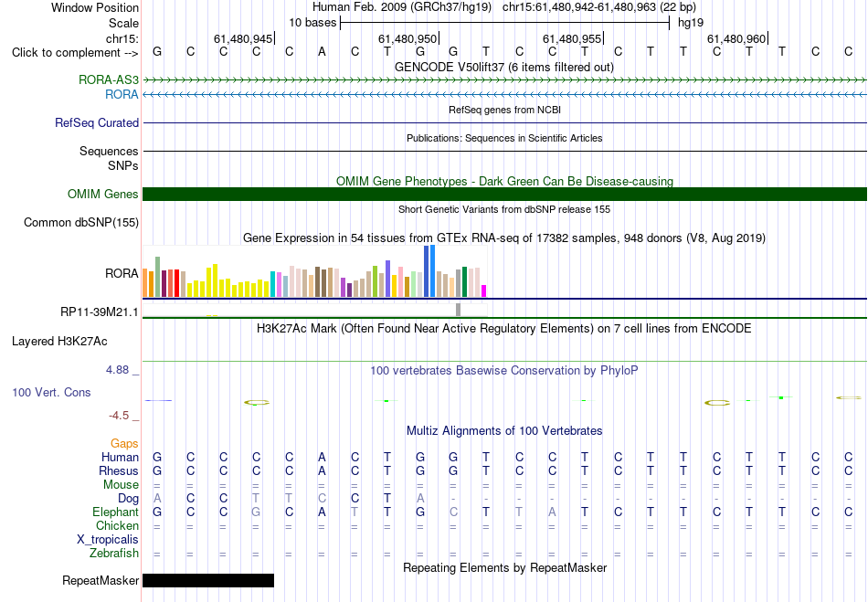Click the dark green OMIM Genes bar
This screenshot has height=602, width=868.
(x=504, y=195)
